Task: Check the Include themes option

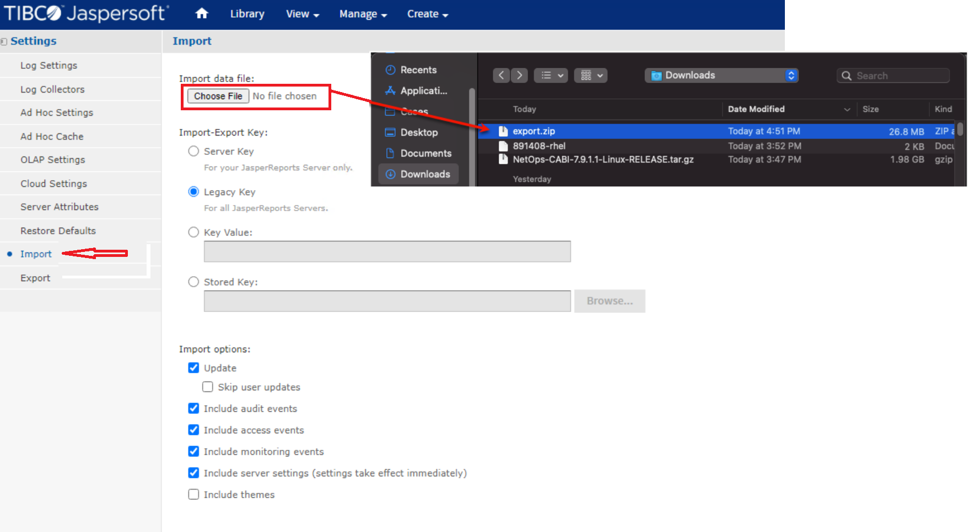Action: [x=193, y=495]
